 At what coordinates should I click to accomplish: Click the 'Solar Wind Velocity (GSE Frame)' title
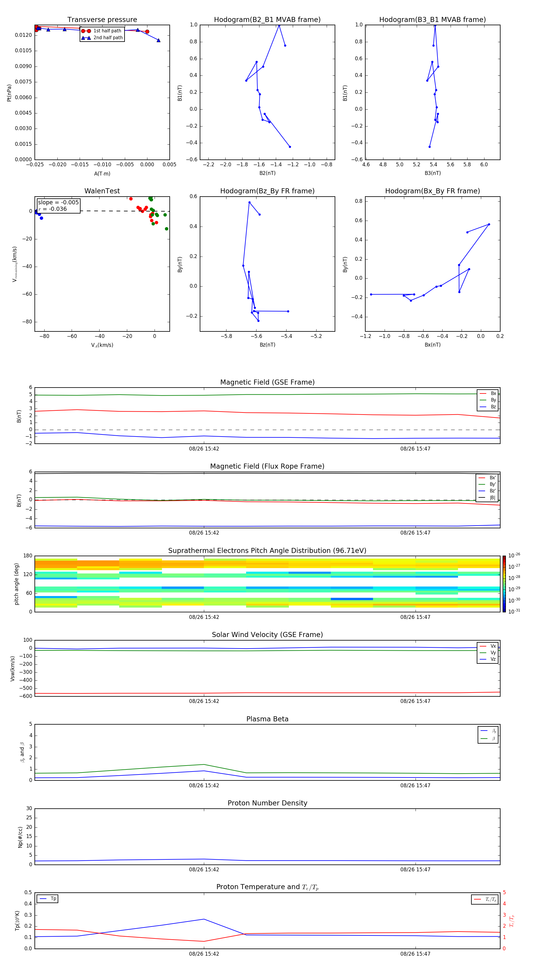pyautogui.click(x=267, y=635)
